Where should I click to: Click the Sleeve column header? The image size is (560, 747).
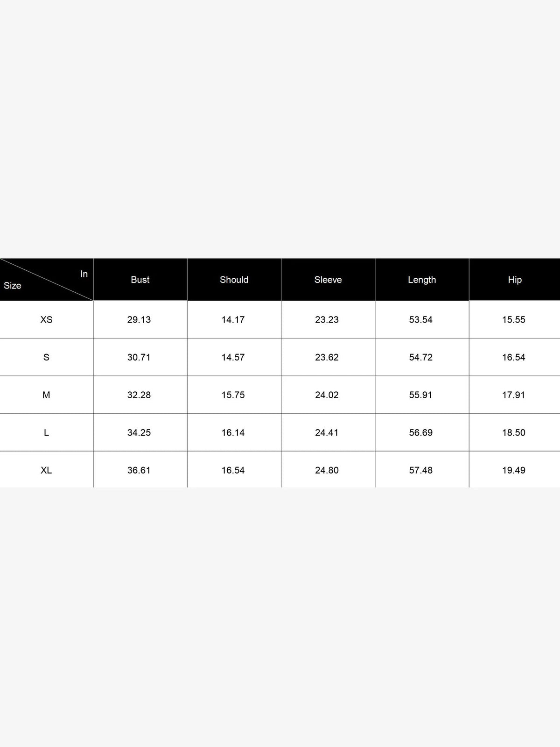328,280
